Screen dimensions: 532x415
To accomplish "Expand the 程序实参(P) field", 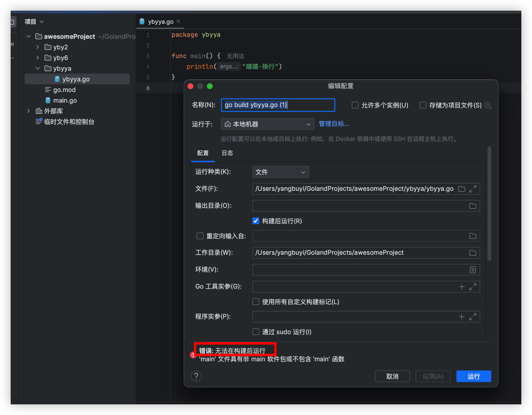I will (x=473, y=317).
